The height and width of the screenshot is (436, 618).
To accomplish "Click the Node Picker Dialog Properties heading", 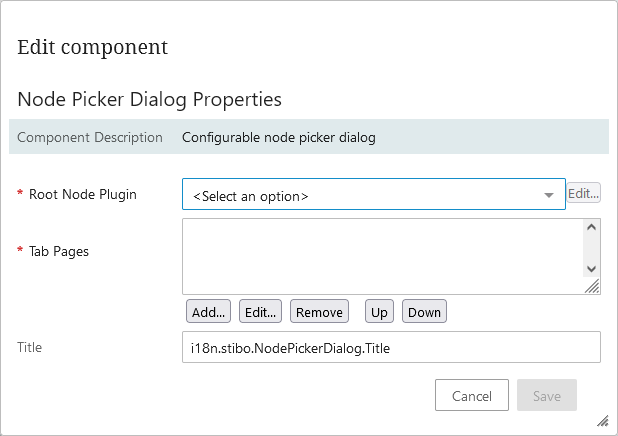I will pyautogui.click(x=149, y=99).
